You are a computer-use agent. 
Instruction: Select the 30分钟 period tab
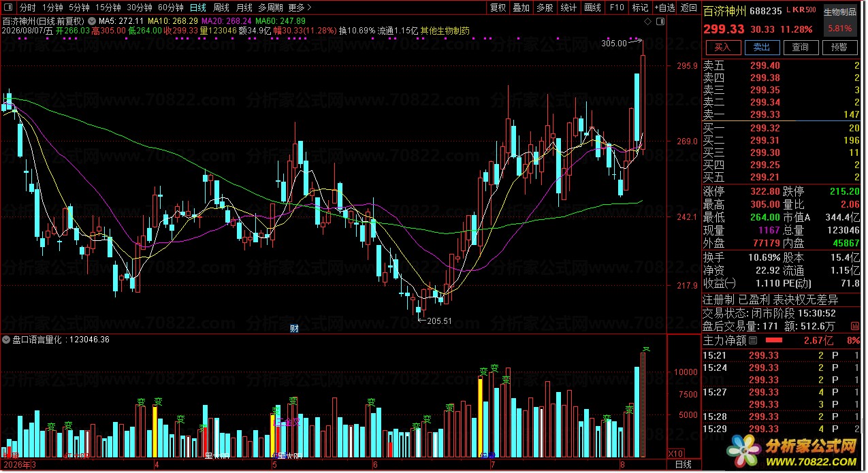point(140,7)
